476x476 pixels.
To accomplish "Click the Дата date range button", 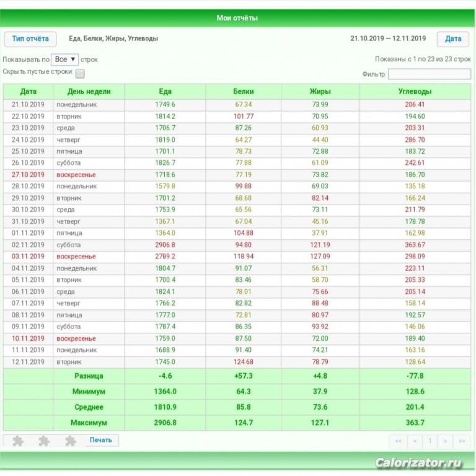I will click(x=453, y=39).
